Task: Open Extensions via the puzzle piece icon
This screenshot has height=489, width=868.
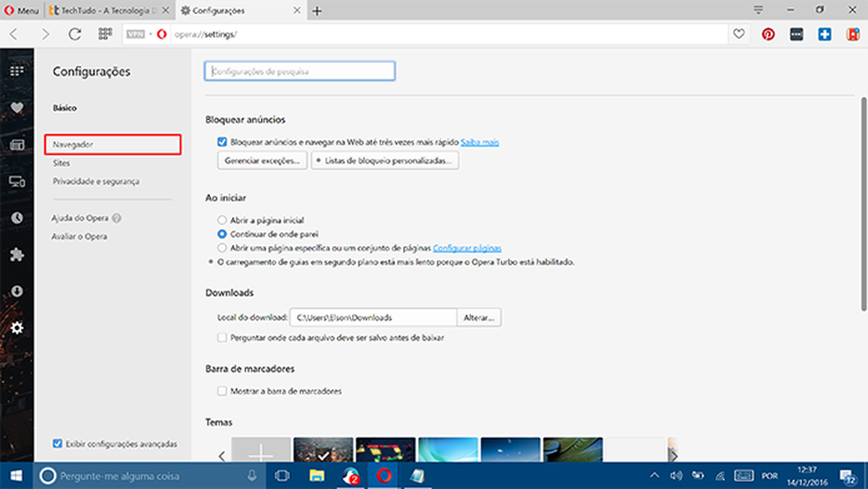Action: click(17, 255)
